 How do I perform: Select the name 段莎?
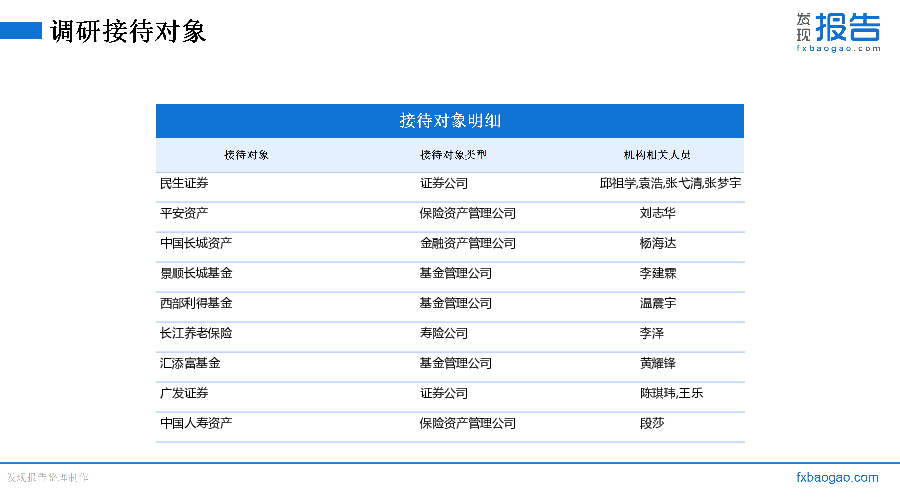pyautogui.click(x=652, y=423)
